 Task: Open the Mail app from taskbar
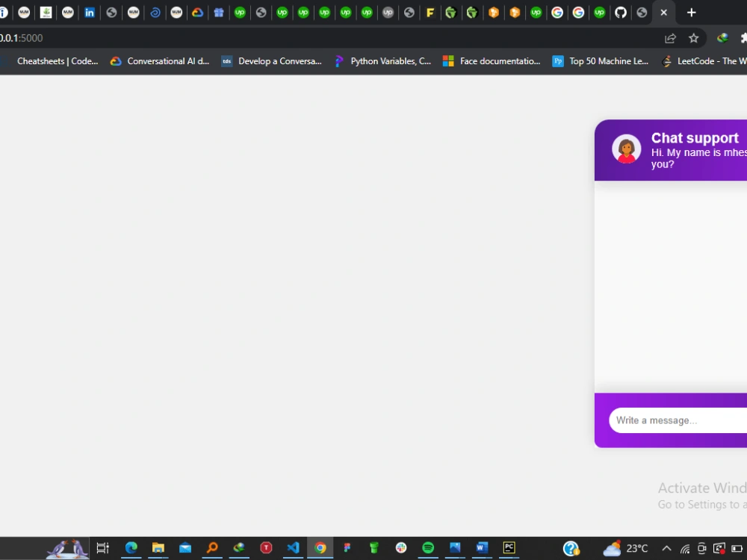[x=185, y=548]
